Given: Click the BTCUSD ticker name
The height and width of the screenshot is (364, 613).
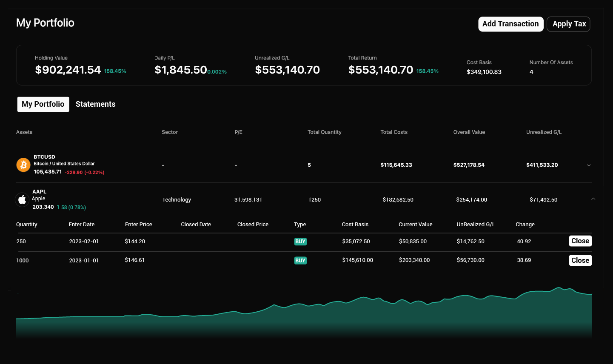Looking at the screenshot, I should pyautogui.click(x=44, y=157).
